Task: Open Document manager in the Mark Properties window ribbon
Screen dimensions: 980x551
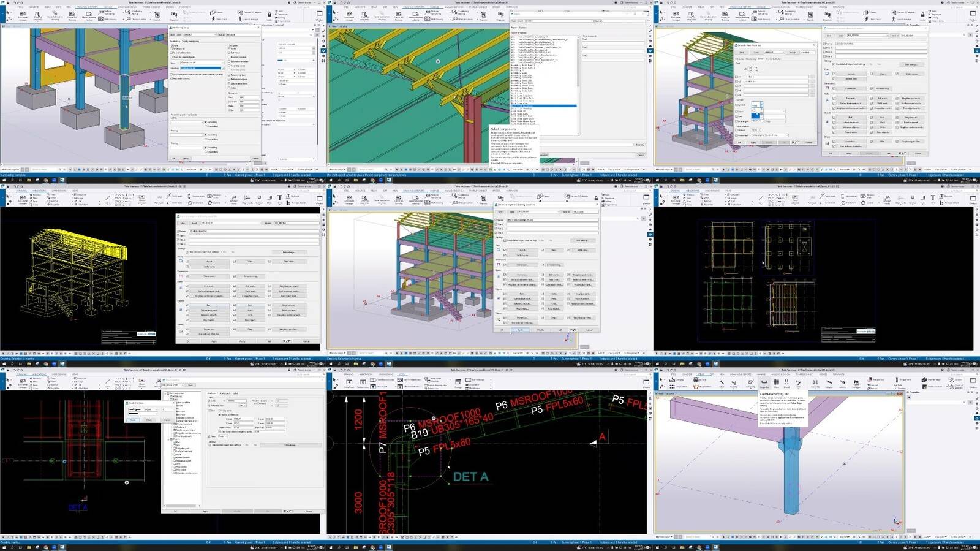Action: coord(676,13)
